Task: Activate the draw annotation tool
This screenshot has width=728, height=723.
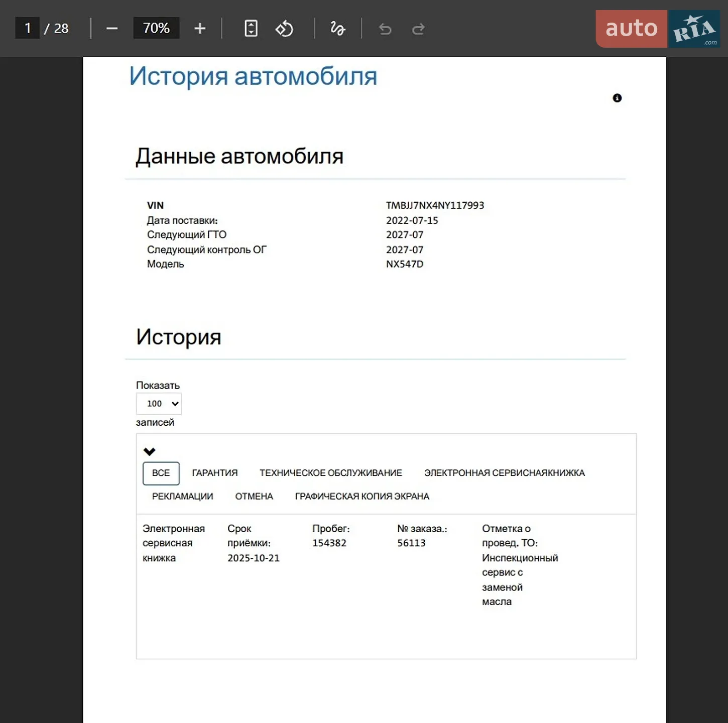Action: pyautogui.click(x=337, y=29)
